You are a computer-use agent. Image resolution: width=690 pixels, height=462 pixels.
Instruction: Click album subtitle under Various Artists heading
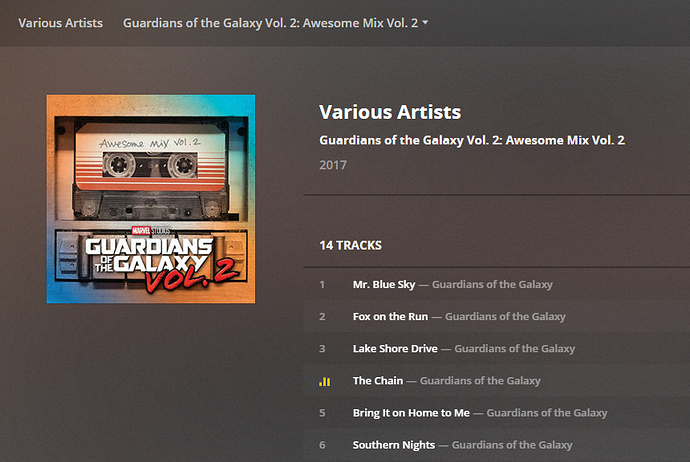(472, 140)
